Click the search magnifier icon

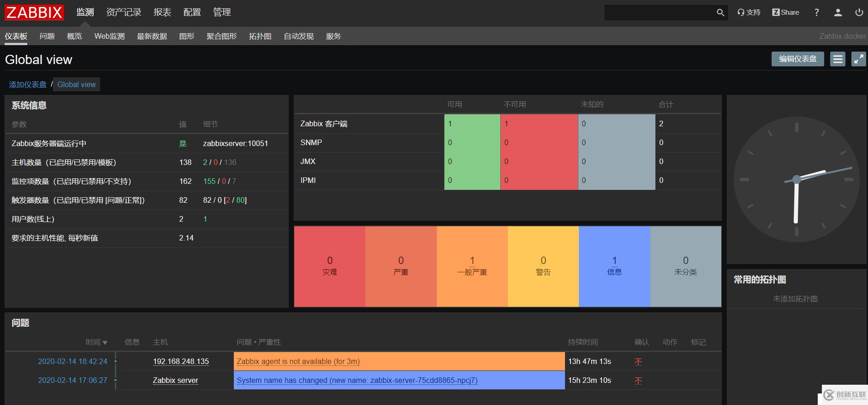pyautogui.click(x=720, y=12)
